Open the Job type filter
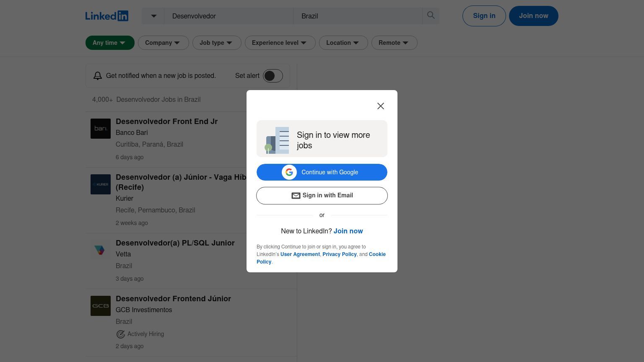The width and height of the screenshot is (644, 362). pos(217,43)
